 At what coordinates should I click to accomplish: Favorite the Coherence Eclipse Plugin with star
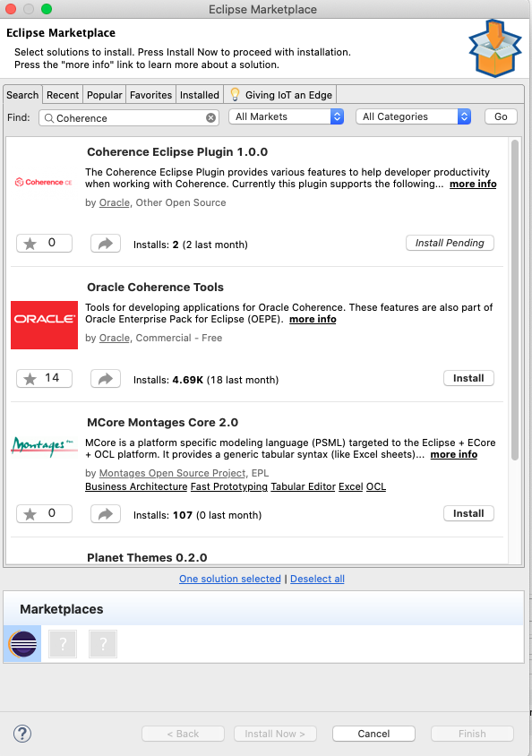tap(44, 243)
